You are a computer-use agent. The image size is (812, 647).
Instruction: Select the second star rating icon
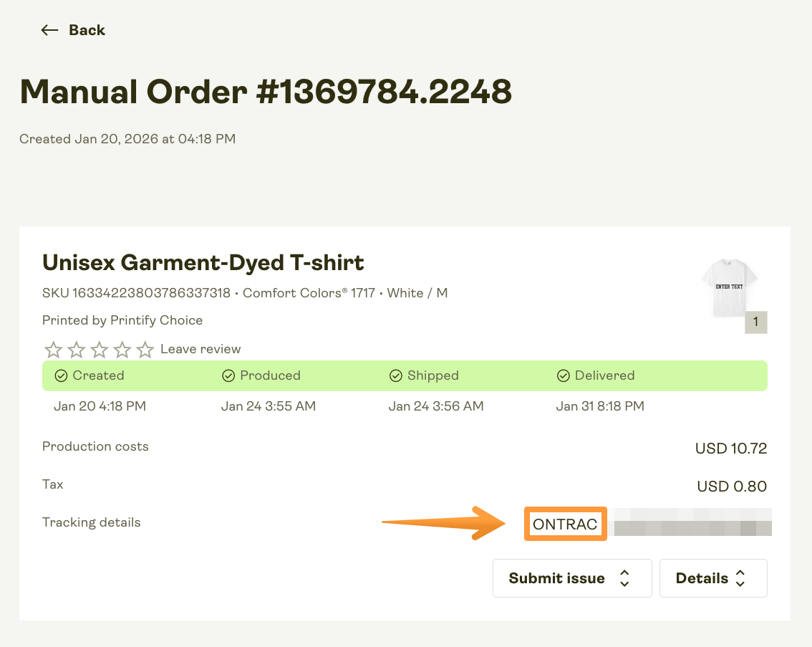pos(76,349)
